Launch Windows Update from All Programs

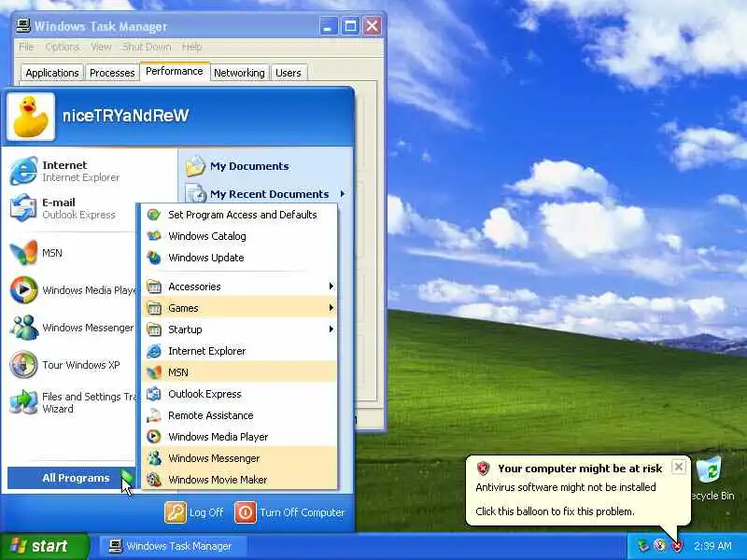point(239,258)
